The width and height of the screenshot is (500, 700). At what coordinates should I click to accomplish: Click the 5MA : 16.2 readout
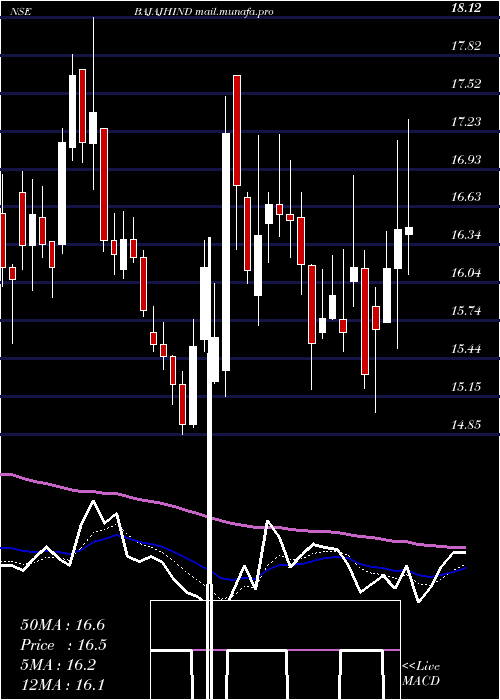pyautogui.click(x=58, y=665)
